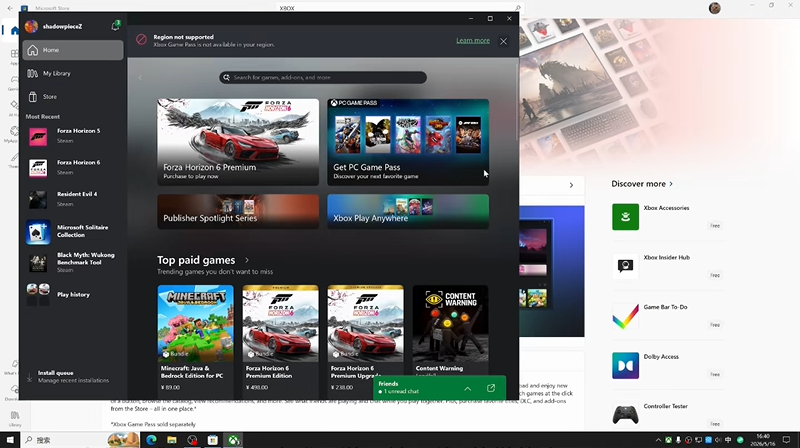Screen dimensions: 800x448
Task: Open Resident Evil 4 in Most Recent
Action: [x=73, y=199]
